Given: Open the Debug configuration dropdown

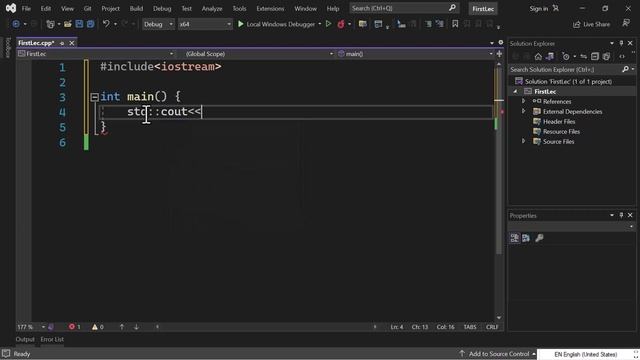Looking at the screenshot, I should coord(158,24).
